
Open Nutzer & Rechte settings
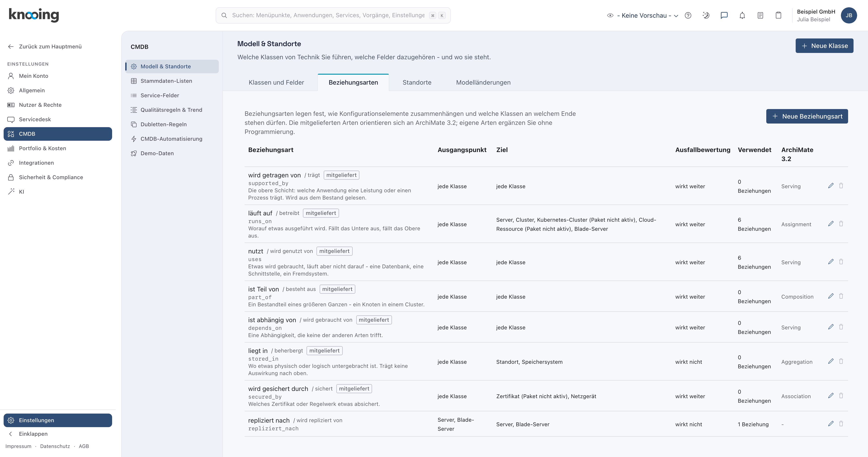pos(58,105)
